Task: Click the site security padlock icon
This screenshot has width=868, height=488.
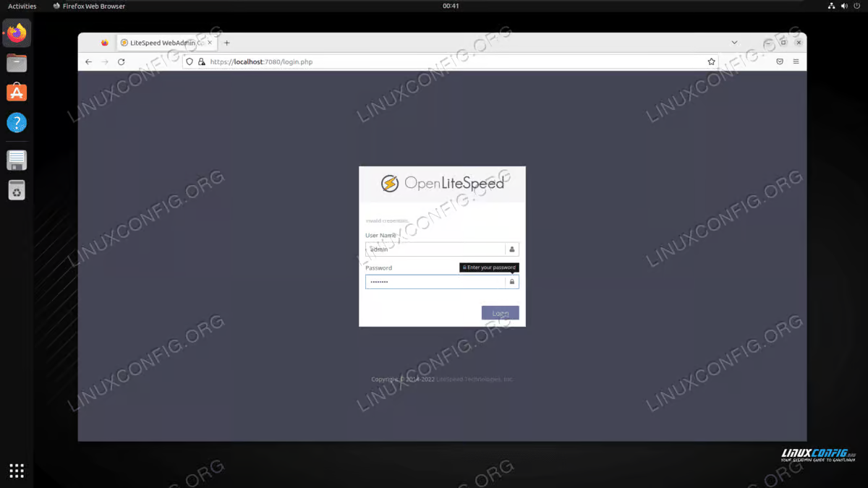Action: pyautogui.click(x=202, y=62)
